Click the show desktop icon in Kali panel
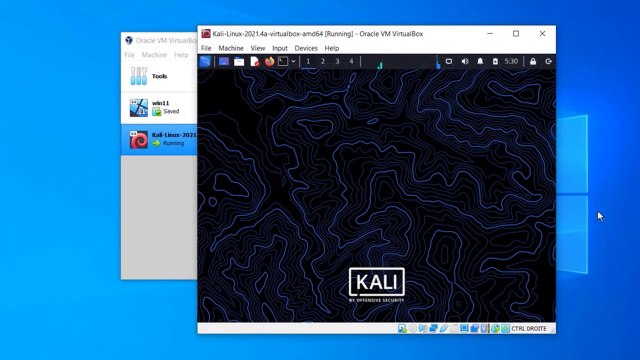The width and height of the screenshot is (640, 360). [x=224, y=61]
